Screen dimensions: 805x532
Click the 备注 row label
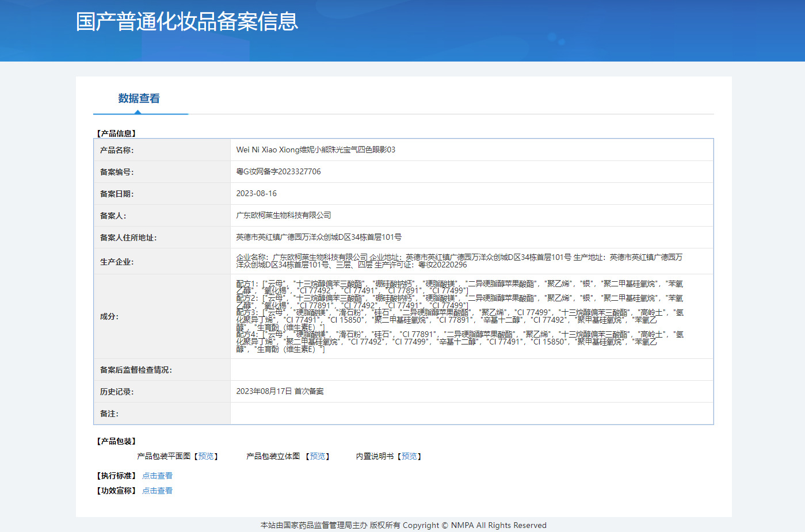pos(109,414)
